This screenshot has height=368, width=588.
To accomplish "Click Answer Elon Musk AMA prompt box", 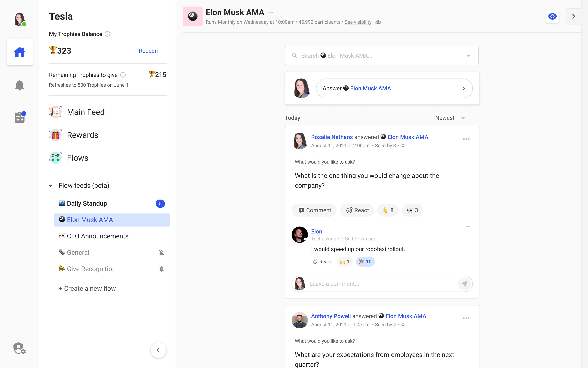I will click(394, 88).
